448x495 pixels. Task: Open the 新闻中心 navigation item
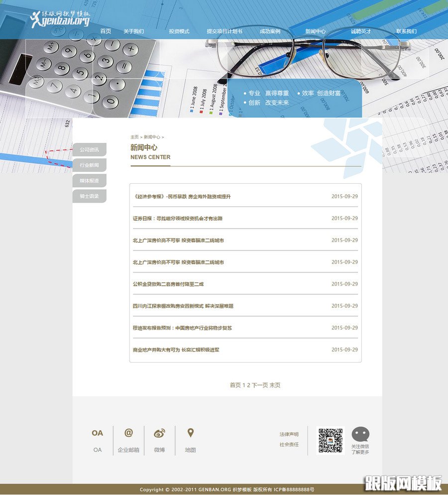click(x=316, y=31)
